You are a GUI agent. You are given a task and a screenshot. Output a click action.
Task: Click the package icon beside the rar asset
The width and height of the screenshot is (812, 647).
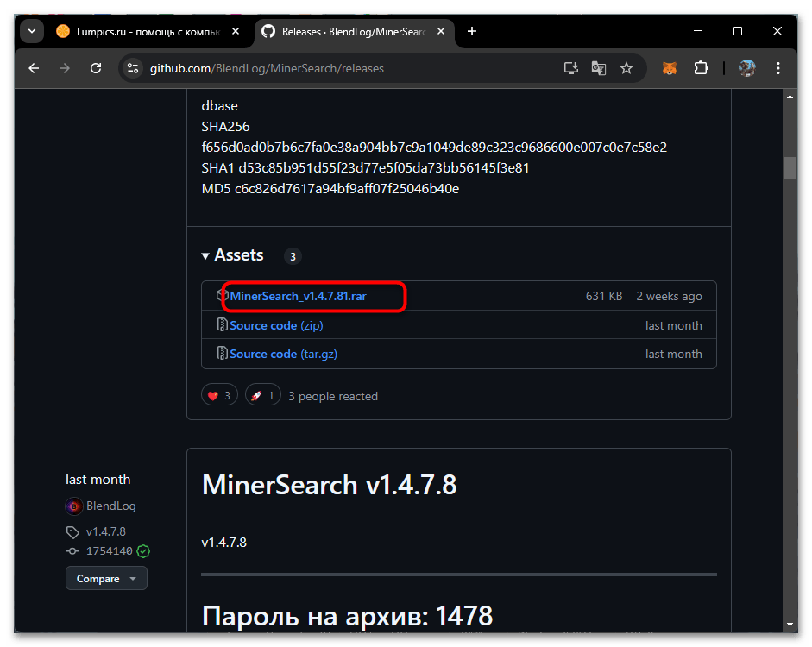pyautogui.click(x=222, y=296)
